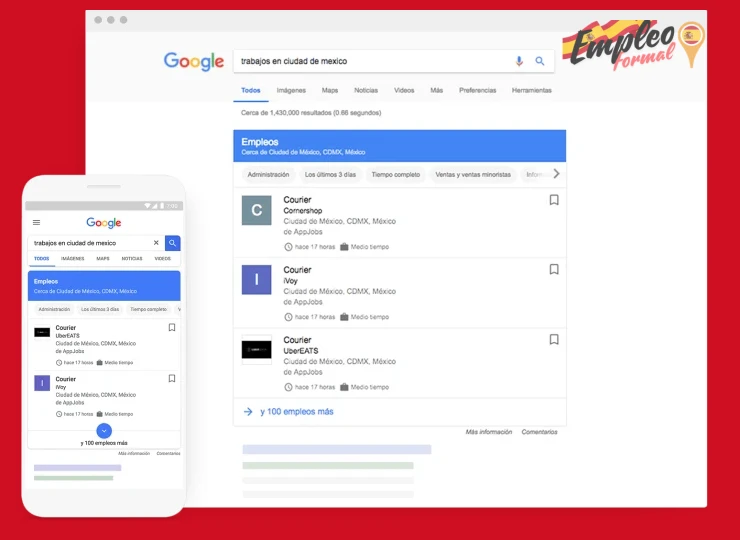Click the iVoy 'I' logo on desktop
The image size is (740, 540).
pos(257,279)
